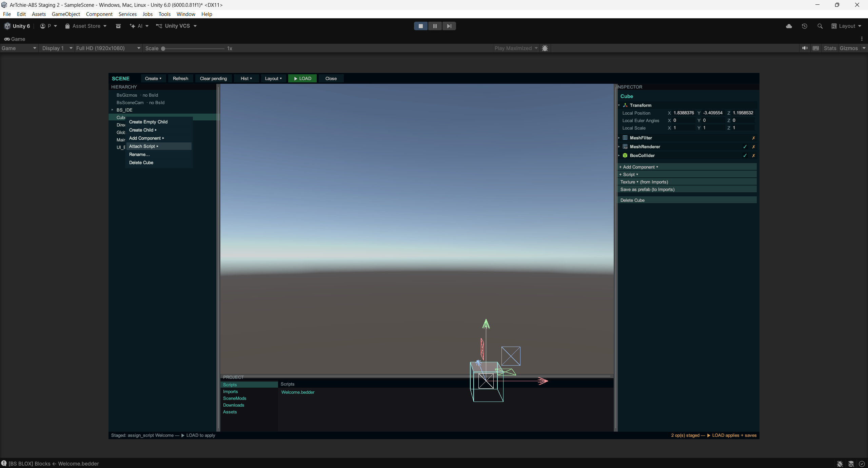Click the MeshFilter grid icon
This screenshot has height=468, width=868.
[x=625, y=138]
